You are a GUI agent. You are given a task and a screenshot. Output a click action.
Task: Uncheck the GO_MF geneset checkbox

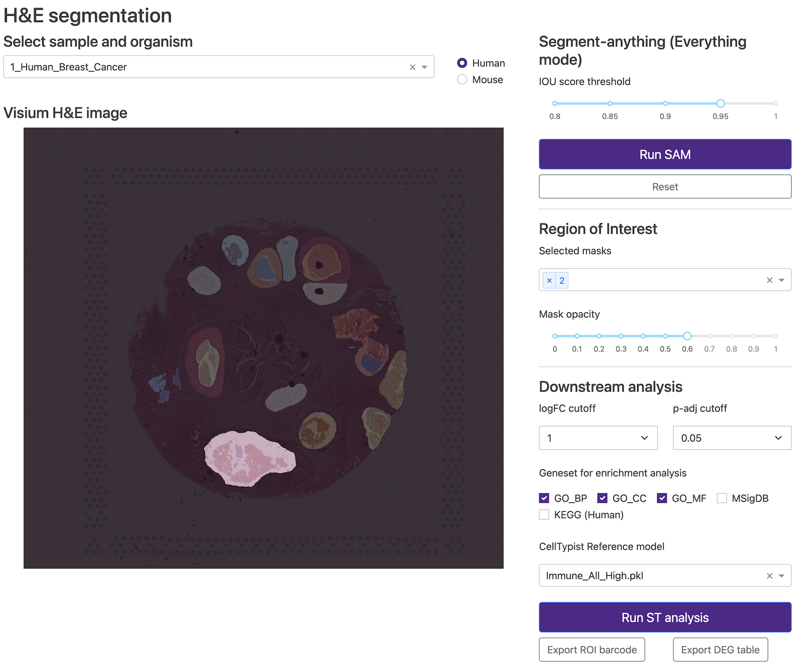(662, 498)
